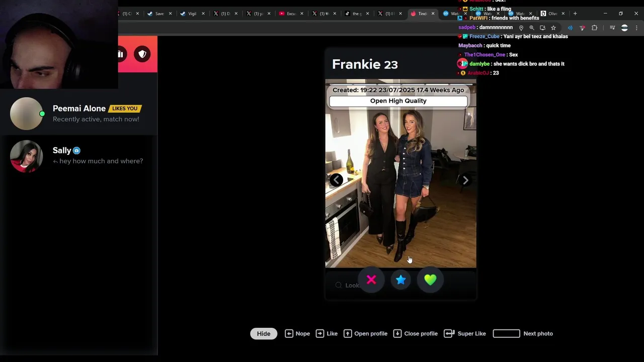Bookmark this page with star icon
This screenshot has height=362, width=644.
coord(553,28)
